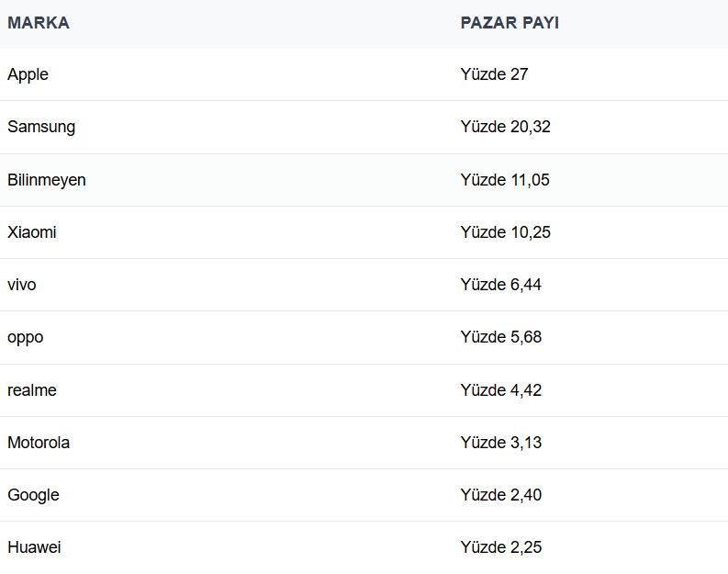Select the vivo brand name

click(22, 285)
